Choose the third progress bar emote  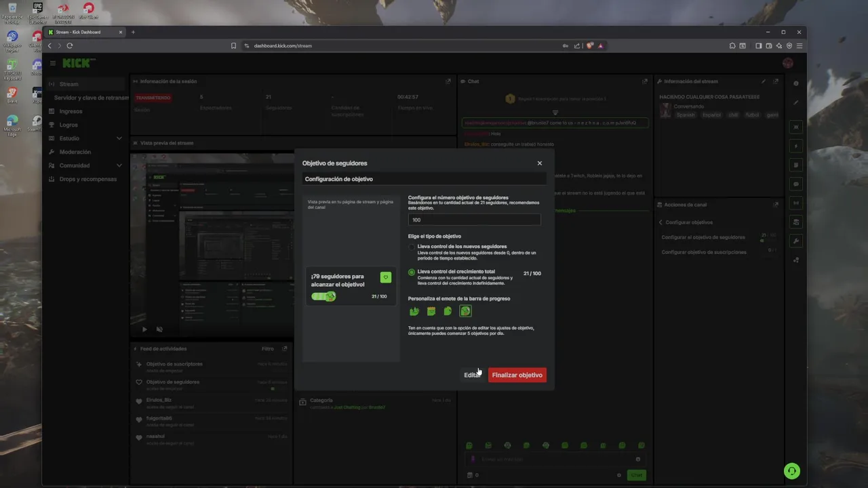[x=448, y=311]
